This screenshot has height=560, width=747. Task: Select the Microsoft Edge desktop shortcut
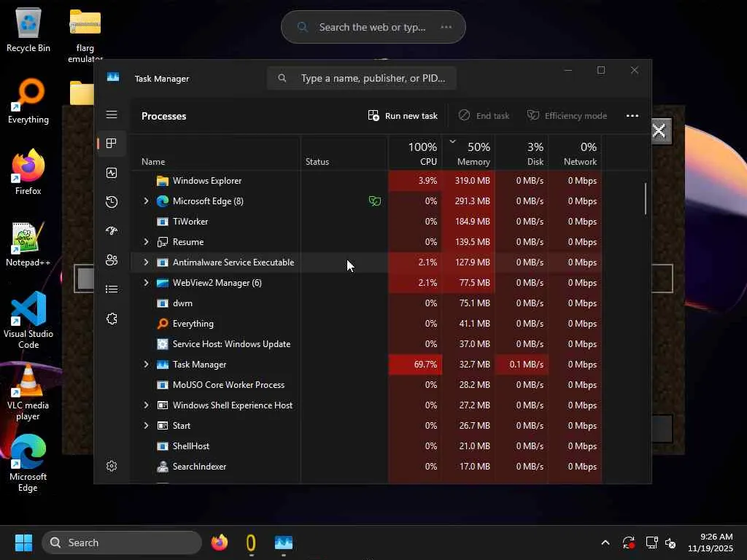(x=28, y=463)
